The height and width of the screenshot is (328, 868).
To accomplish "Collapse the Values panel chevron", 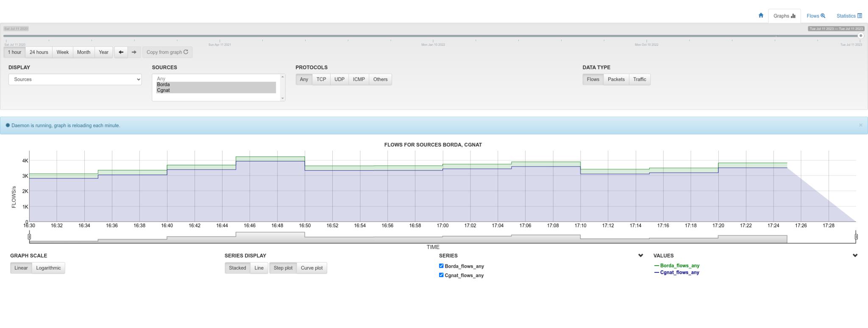I will (x=855, y=256).
